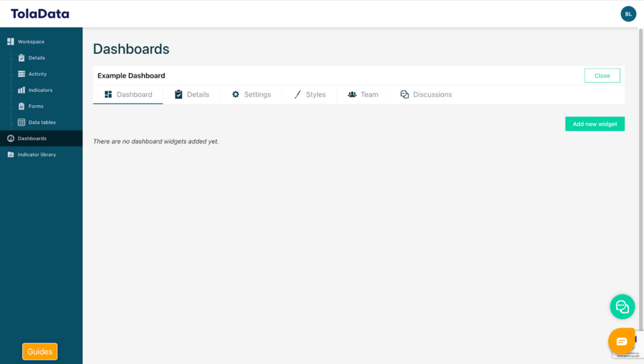The width and height of the screenshot is (644, 364).
Task: Select Dashboards in the sidebar
Action: pos(31,139)
